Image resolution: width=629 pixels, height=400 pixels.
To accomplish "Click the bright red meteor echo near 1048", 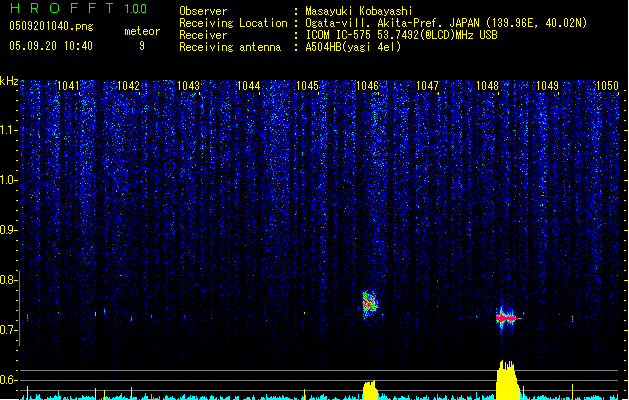I will (507, 318).
